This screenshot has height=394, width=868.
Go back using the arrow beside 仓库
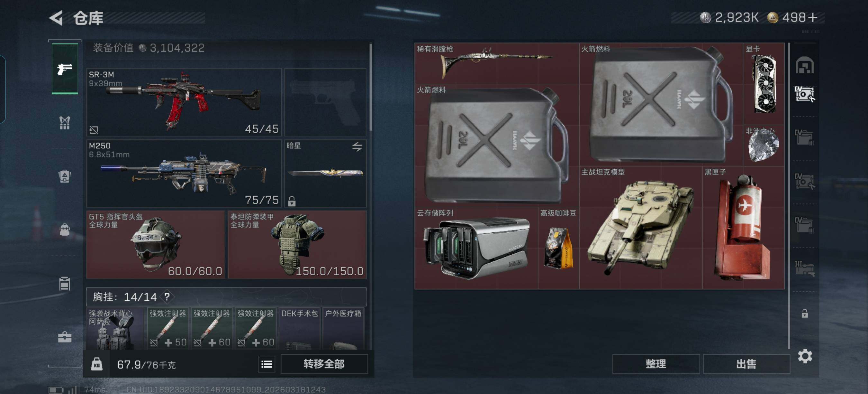click(56, 17)
